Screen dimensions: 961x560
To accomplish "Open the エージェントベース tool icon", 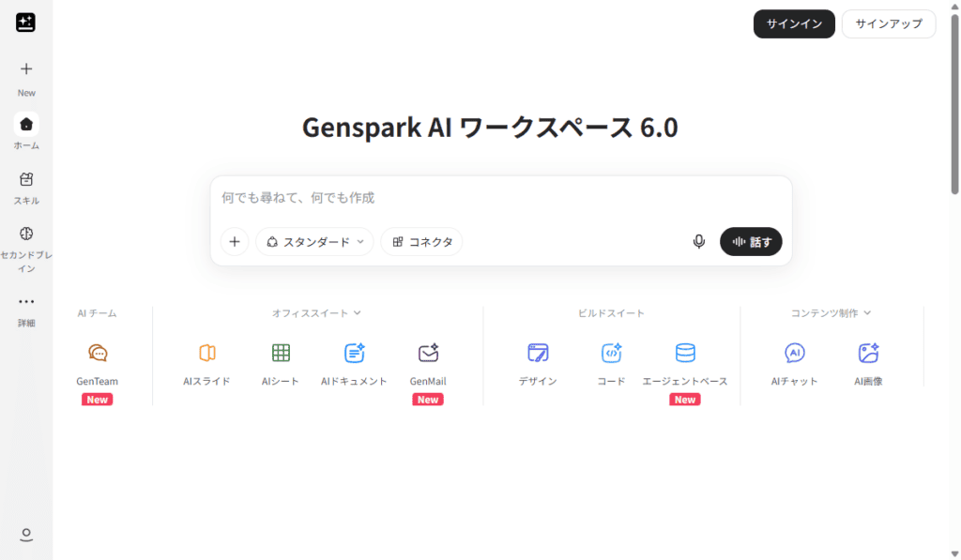I will coord(684,353).
